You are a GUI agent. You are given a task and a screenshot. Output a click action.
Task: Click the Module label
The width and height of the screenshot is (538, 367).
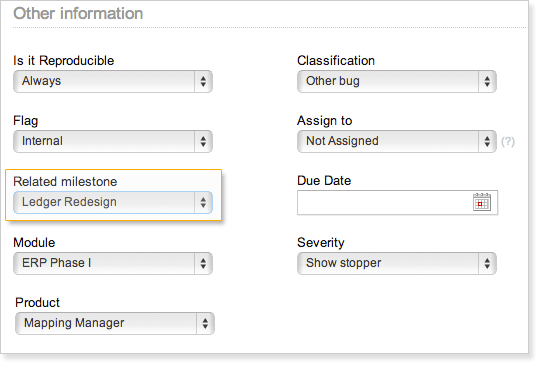[x=34, y=243]
